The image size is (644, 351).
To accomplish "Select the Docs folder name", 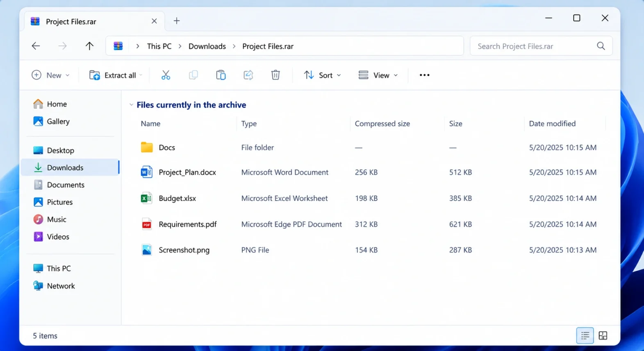I will pyautogui.click(x=167, y=147).
